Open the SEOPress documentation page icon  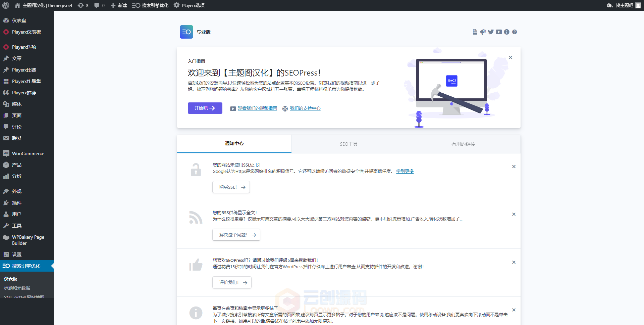[475, 32]
